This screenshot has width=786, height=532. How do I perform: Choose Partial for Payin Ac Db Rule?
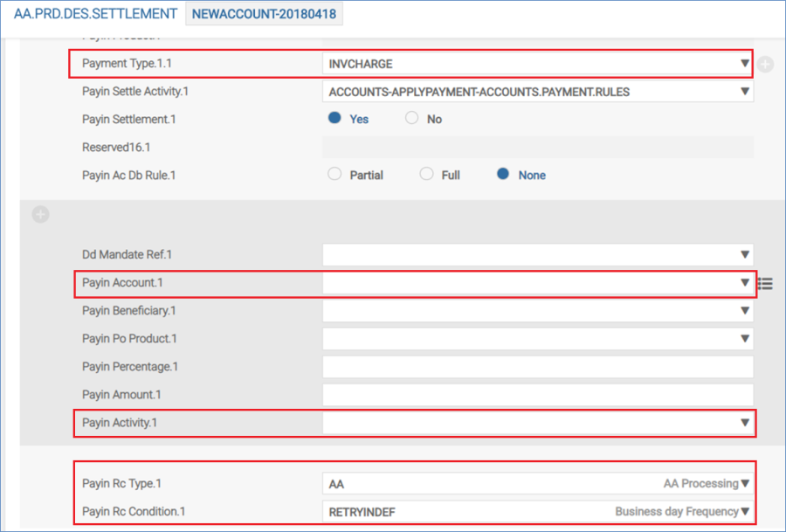334,175
